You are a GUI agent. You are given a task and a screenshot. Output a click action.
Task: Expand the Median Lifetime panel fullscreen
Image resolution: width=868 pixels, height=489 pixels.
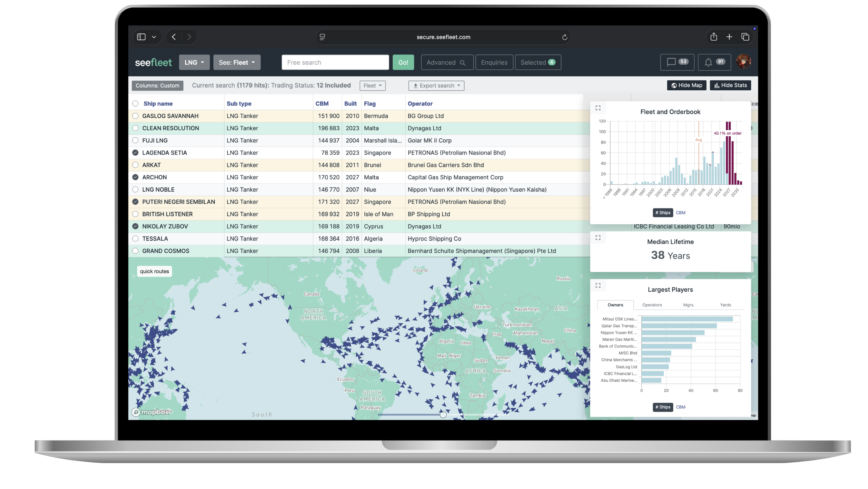[x=598, y=238]
